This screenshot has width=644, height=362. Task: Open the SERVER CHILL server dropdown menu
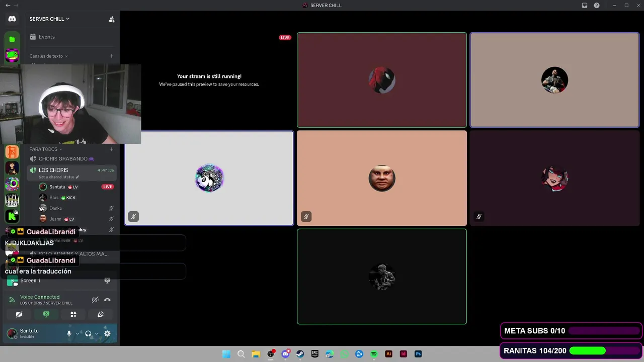click(x=49, y=19)
